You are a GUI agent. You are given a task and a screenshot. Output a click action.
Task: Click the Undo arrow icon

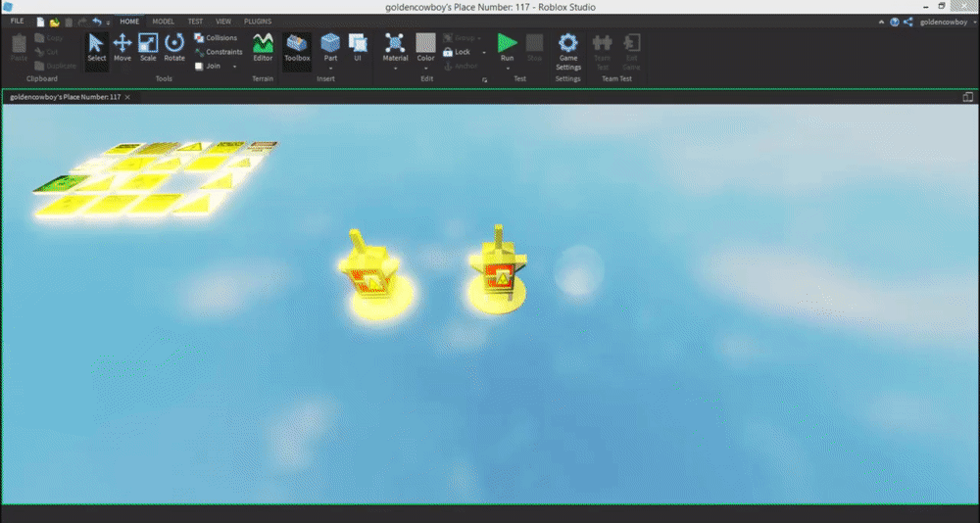tap(97, 22)
